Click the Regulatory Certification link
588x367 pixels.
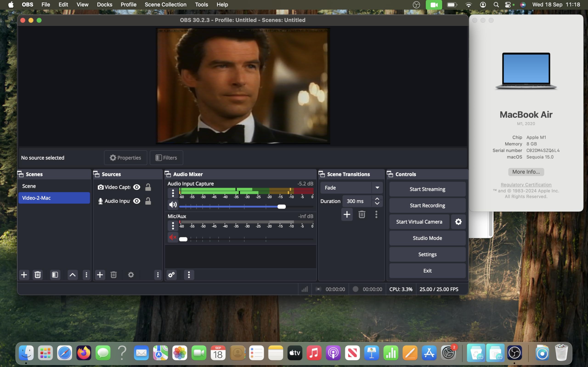(x=526, y=185)
